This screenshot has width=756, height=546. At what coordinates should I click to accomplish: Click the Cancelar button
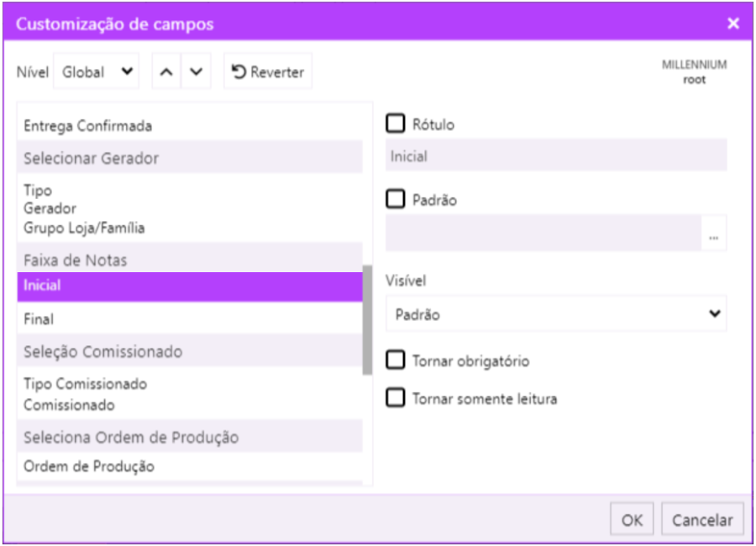[702, 520]
